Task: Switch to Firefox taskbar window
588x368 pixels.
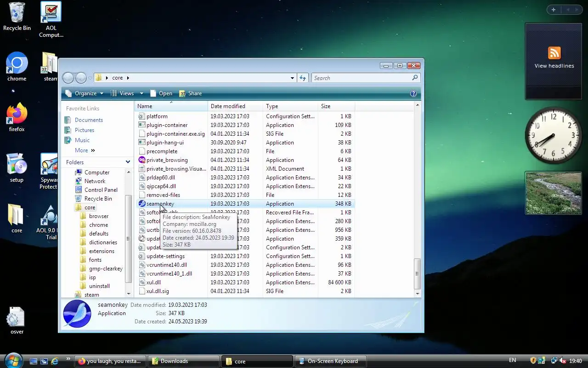Action: [111, 361]
